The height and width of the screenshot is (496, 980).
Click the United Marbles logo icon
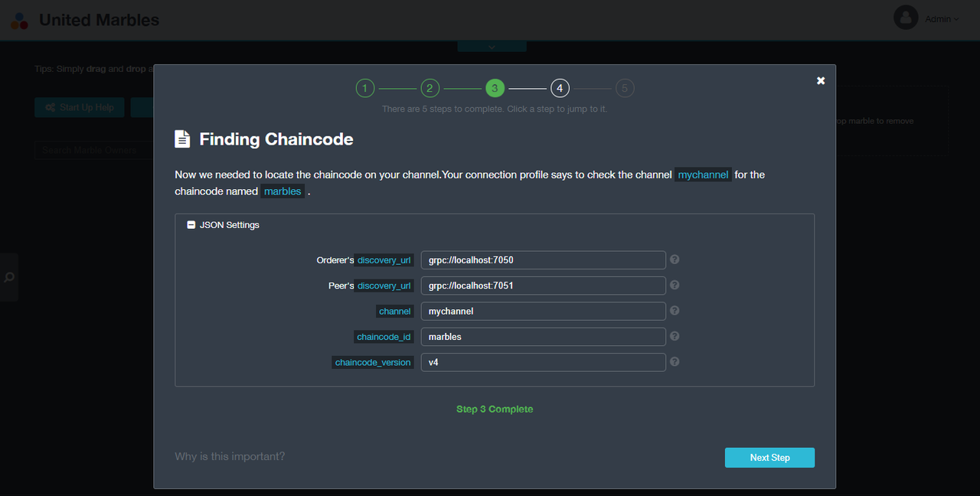point(20,20)
